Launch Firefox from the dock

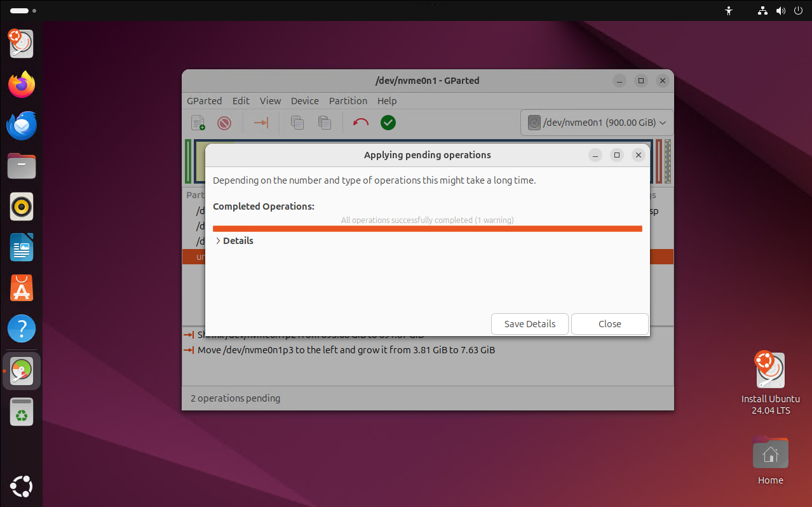point(22,84)
